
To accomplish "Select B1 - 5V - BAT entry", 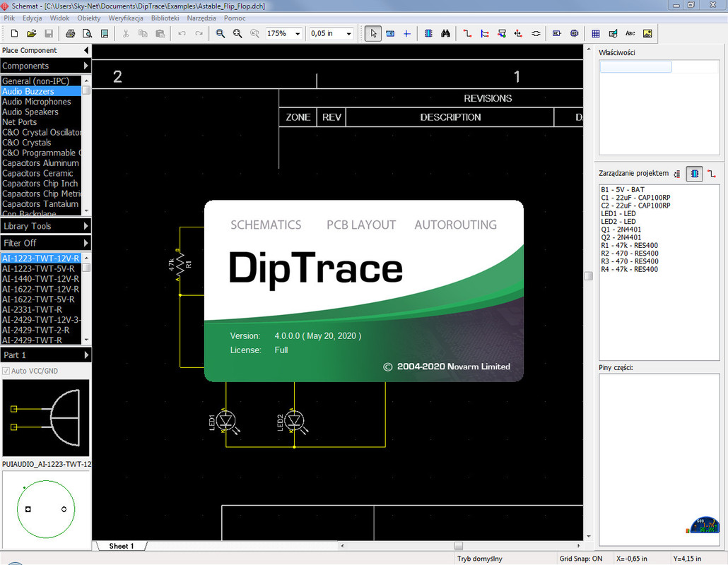I will click(x=623, y=189).
